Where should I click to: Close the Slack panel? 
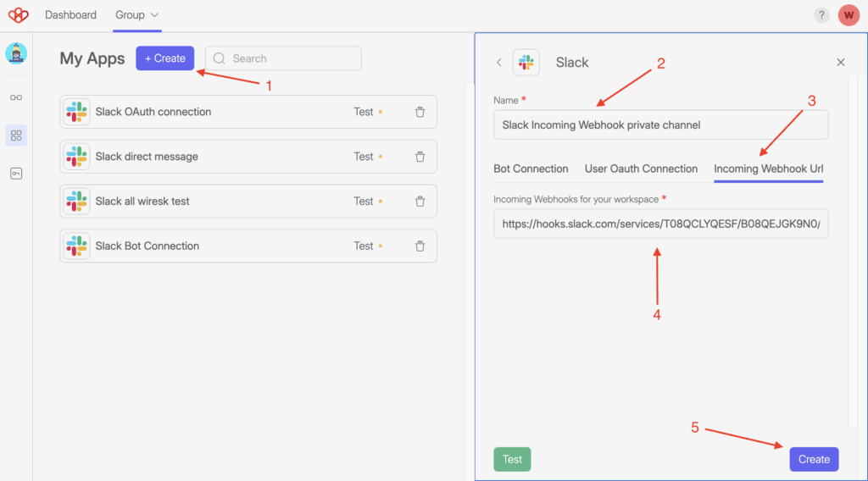pyautogui.click(x=840, y=63)
